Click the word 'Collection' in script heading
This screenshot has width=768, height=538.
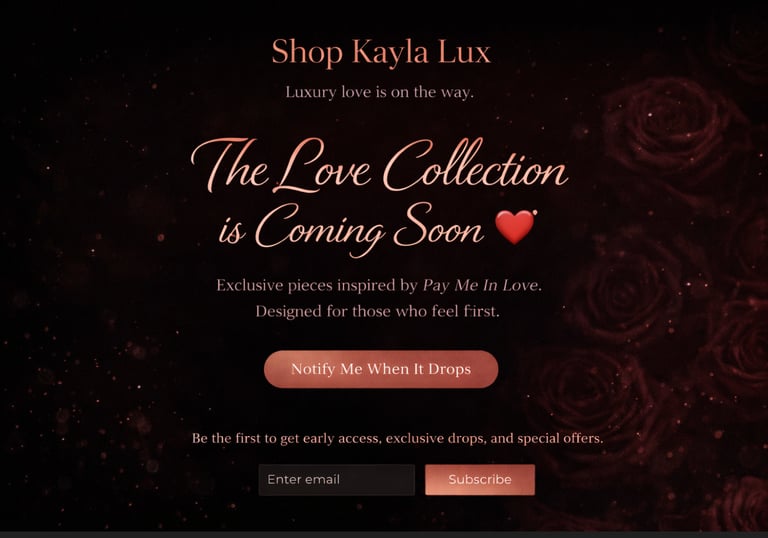click(x=475, y=166)
